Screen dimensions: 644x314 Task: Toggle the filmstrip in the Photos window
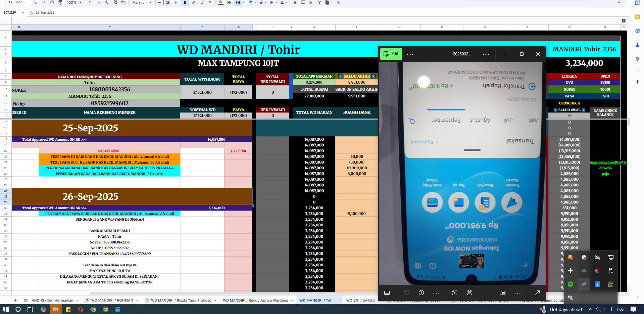click(387, 293)
